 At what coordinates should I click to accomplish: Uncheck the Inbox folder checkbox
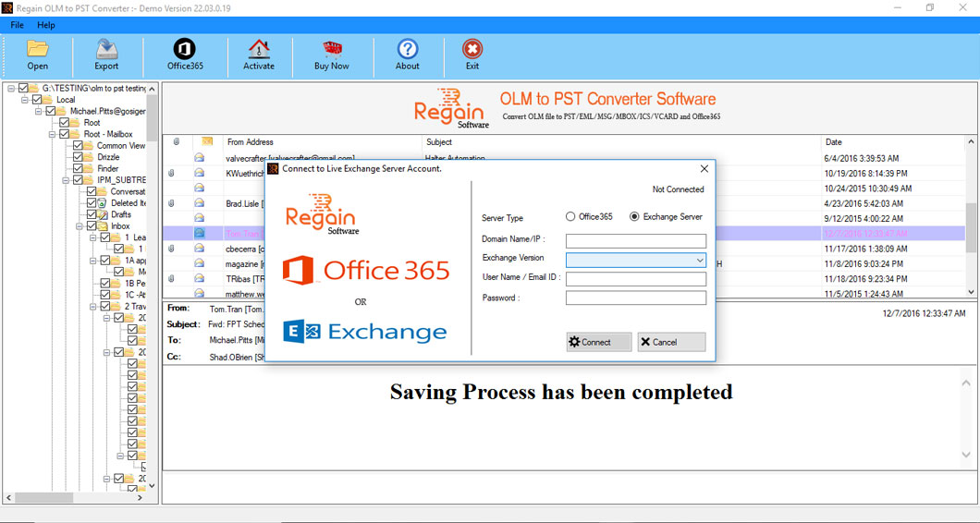coord(92,225)
